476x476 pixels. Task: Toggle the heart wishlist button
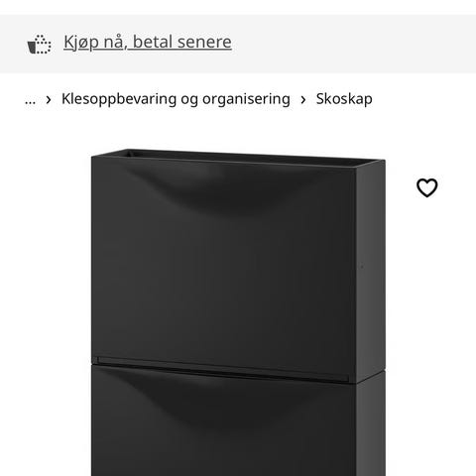tap(426, 187)
